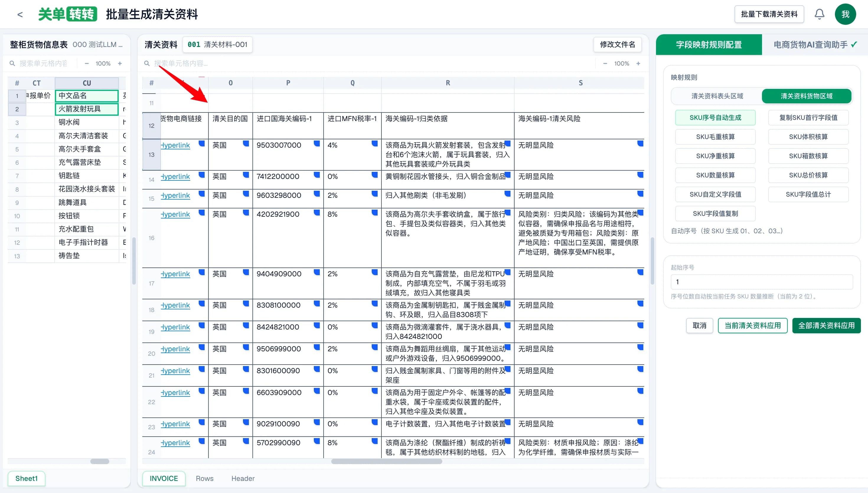
Task: Open 字段映射规则配置 tab
Action: [709, 45]
